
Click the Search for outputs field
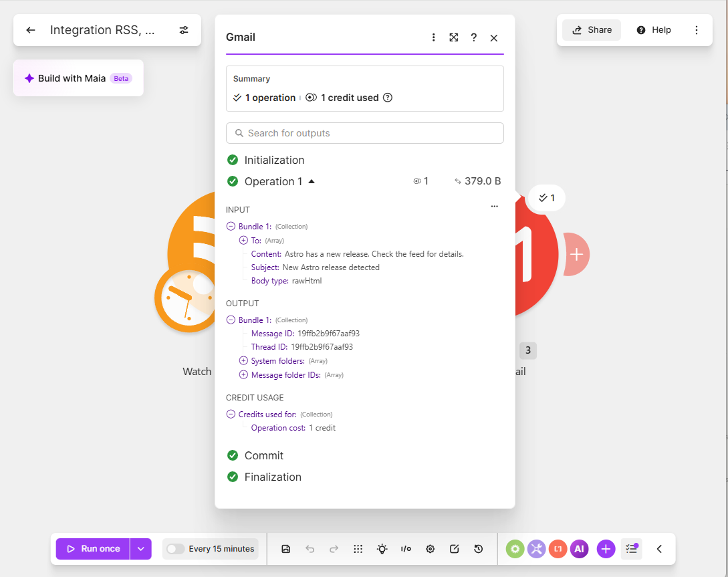pyautogui.click(x=365, y=133)
